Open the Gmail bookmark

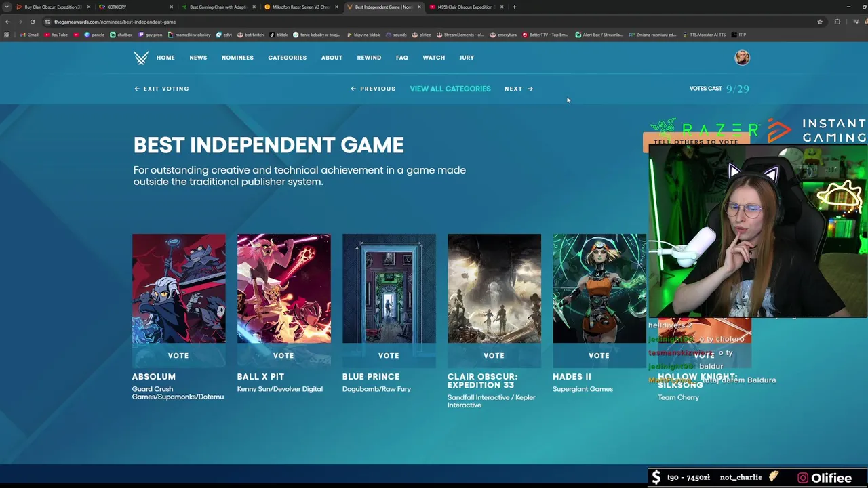pyautogui.click(x=29, y=35)
